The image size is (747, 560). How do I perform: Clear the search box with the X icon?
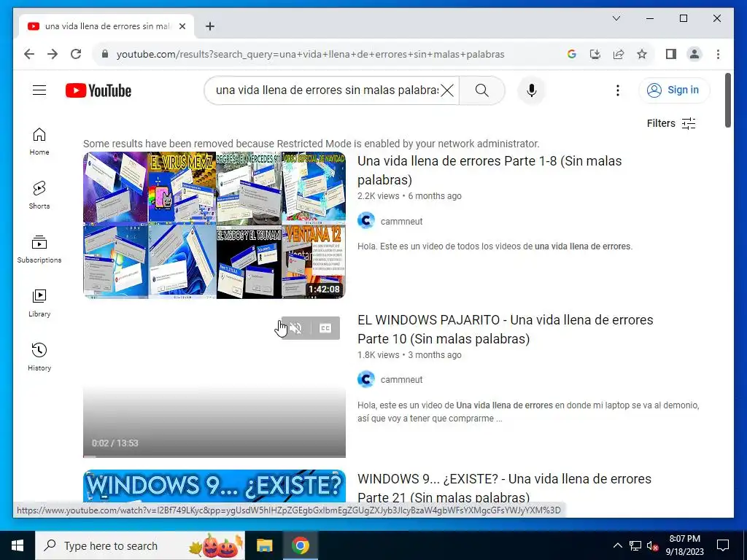point(447,90)
